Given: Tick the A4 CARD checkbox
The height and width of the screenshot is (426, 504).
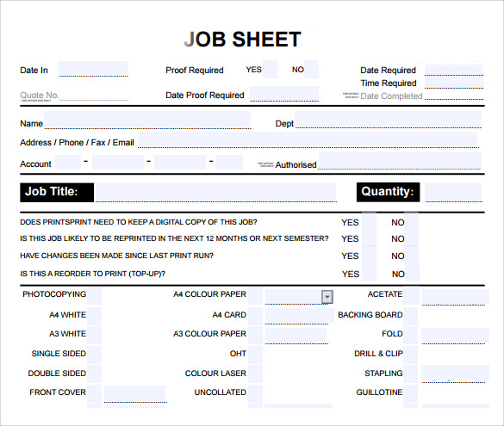Looking at the screenshot, I should [x=256, y=316].
